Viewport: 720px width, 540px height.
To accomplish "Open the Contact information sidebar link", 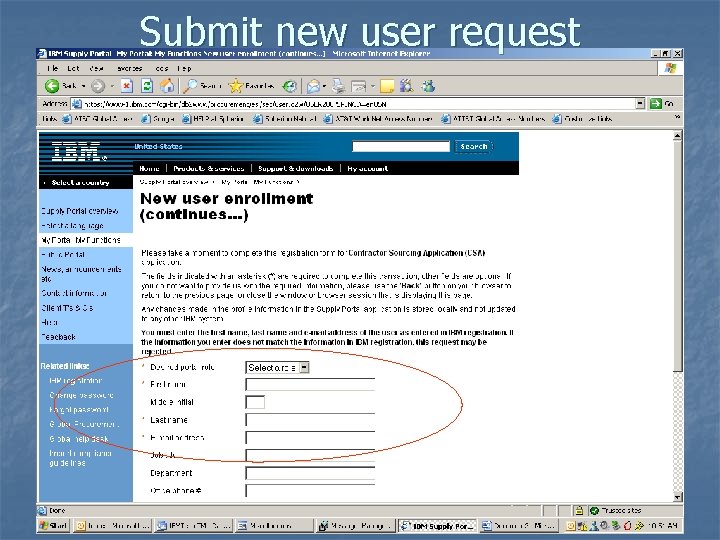I will tap(74, 293).
